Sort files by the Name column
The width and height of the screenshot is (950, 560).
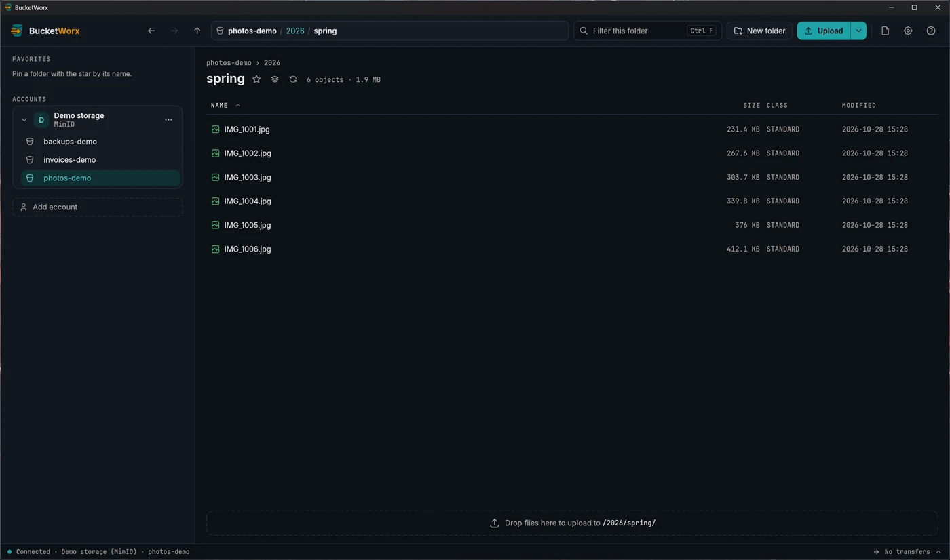coord(219,105)
